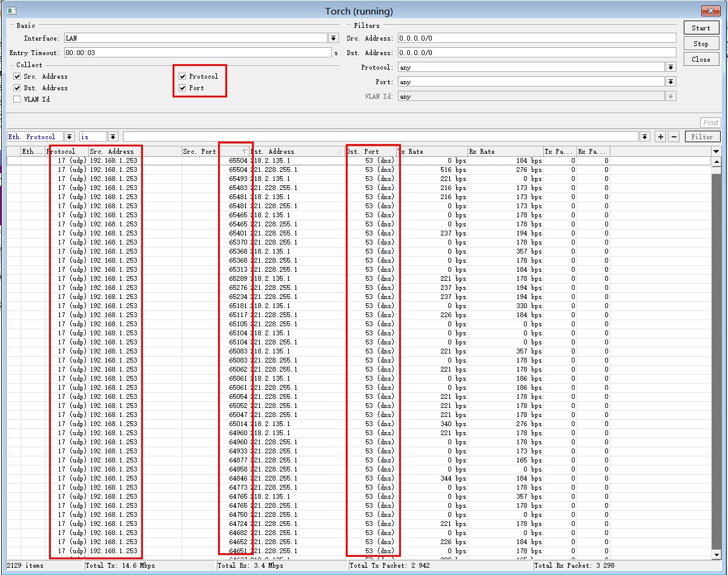Apply the Filter button
This screenshot has width=728, height=575.
(x=703, y=137)
